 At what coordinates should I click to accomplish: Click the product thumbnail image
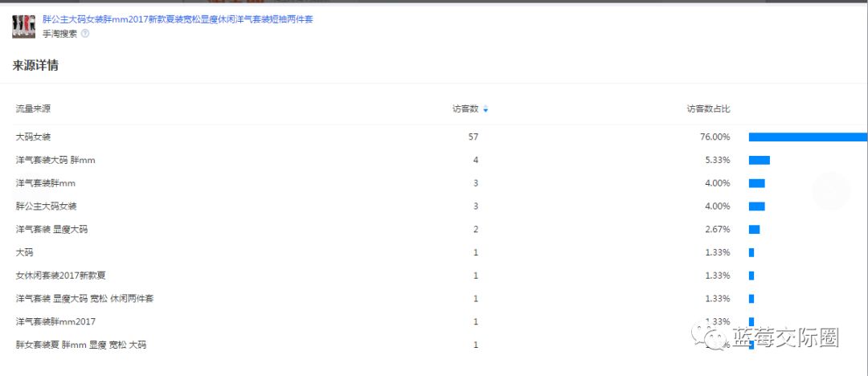(x=24, y=27)
